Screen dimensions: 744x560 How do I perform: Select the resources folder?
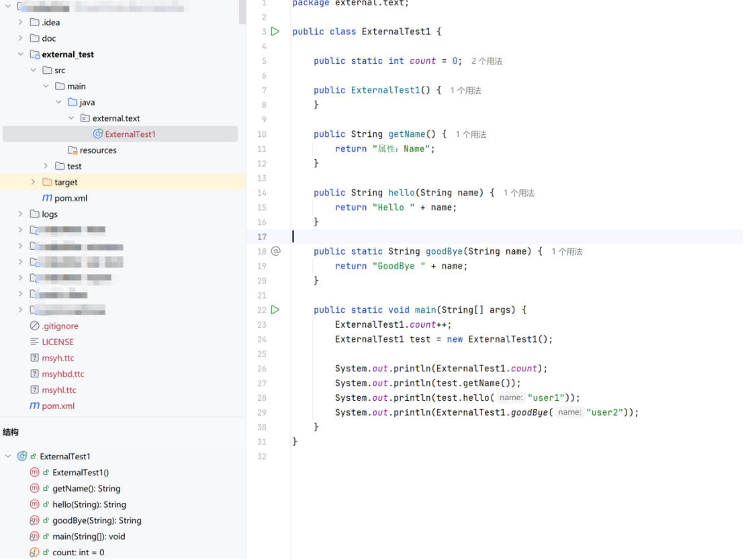click(98, 150)
